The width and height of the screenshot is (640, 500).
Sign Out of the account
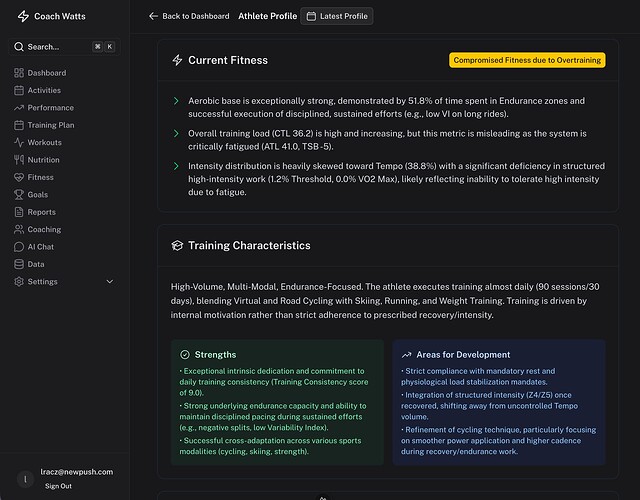pyautogui.click(x=58, y=486)
